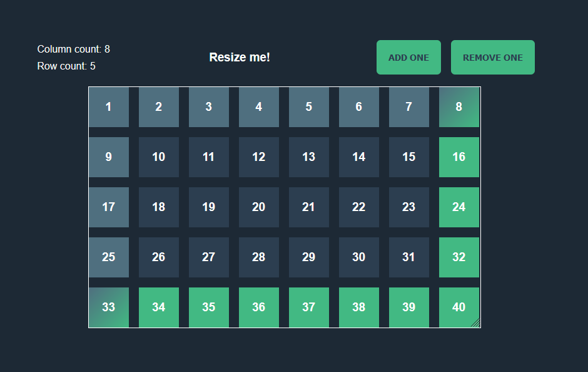Click green tile number 24
Image resolution: width=588 pixels, height=372 pixels.
click(459, 207)
